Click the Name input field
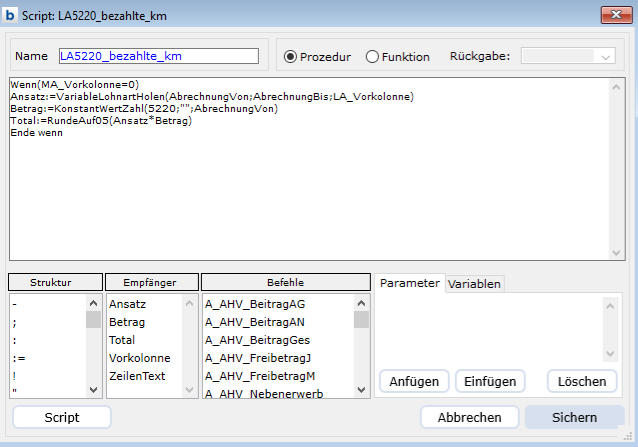Viewport: 638px width, 447px height. click(158, 56)
